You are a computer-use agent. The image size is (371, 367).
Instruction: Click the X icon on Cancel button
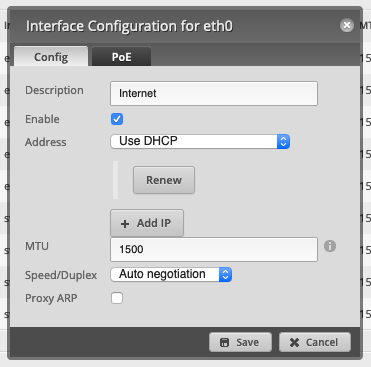(294, 342)
